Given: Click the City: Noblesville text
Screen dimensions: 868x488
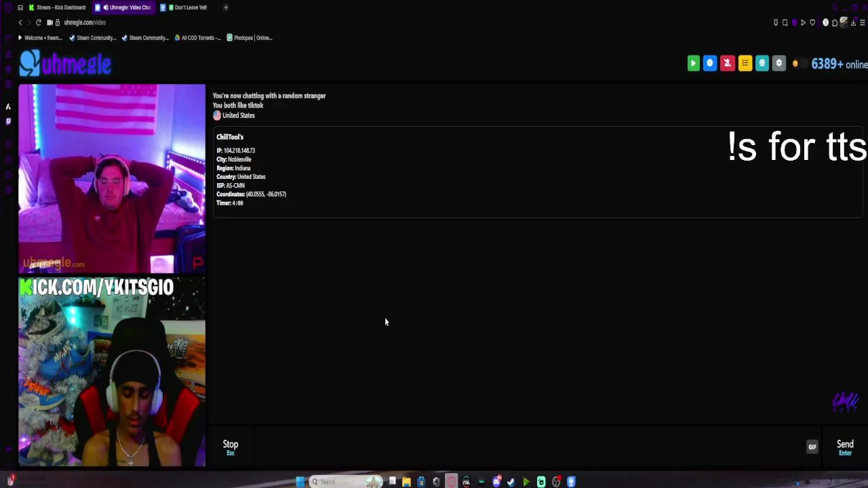Looking at the screenshot, I should pyautogui.click(x=234, y=159).
